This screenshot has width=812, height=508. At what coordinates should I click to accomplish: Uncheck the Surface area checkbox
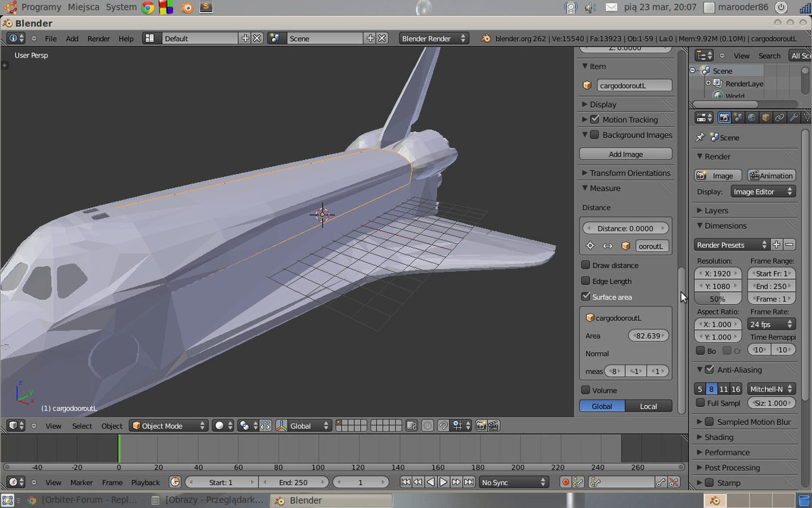[x=586, y=297]
